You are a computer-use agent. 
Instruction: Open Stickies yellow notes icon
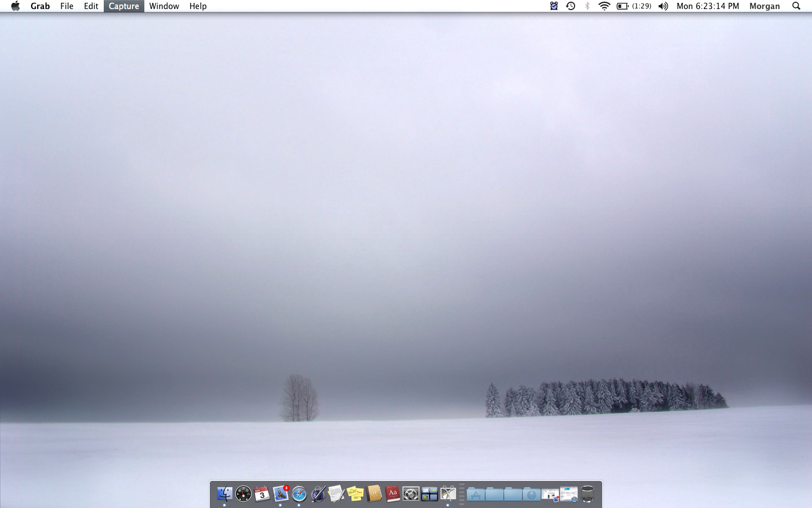pyautogui.click(x=355, y=494)
